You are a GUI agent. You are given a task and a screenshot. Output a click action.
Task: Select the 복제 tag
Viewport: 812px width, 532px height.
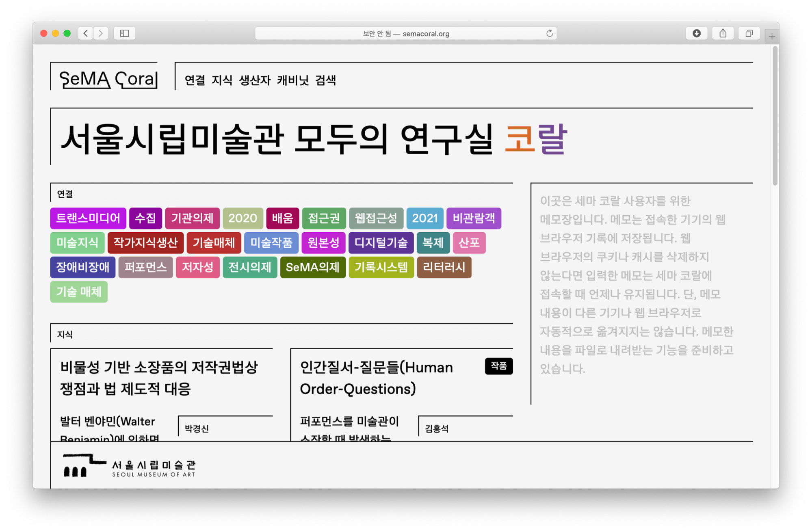click(x=433, y=242)
